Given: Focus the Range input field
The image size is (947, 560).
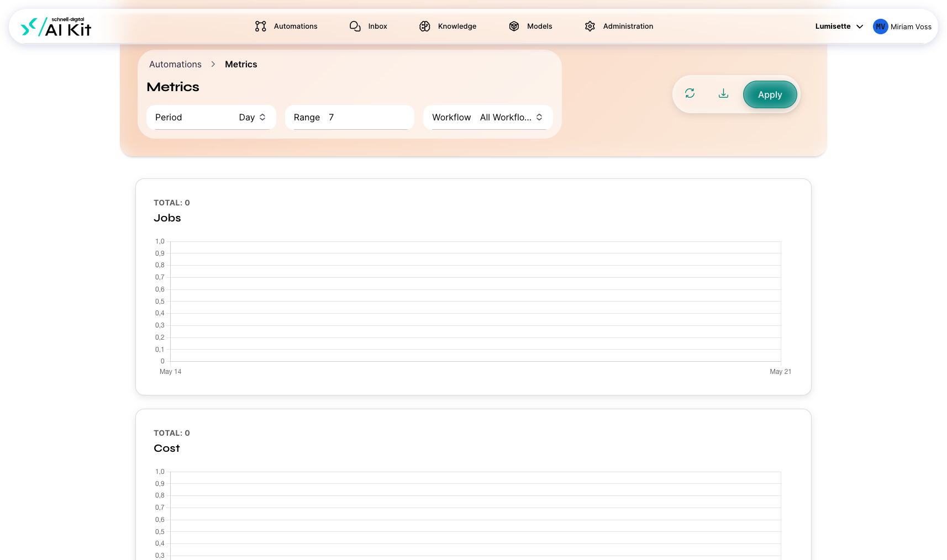Looking at the screenshot, I should pos(350,117).
